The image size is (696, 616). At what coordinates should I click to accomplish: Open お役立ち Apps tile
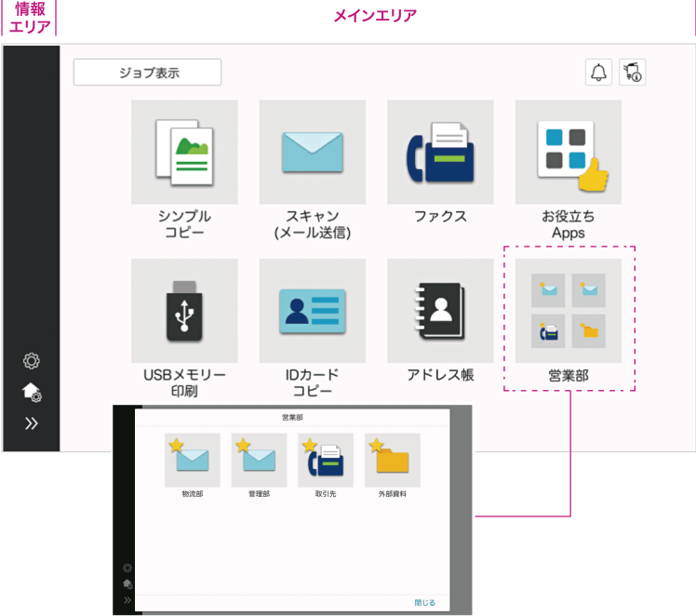point(568,153)
